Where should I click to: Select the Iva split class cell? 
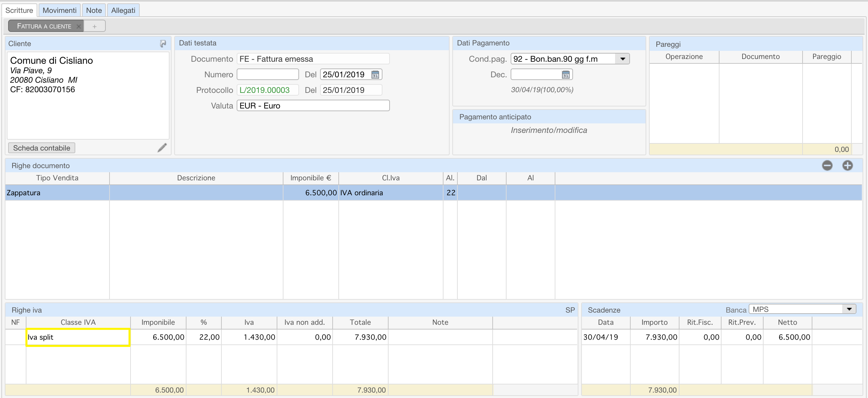coord(78,337)
